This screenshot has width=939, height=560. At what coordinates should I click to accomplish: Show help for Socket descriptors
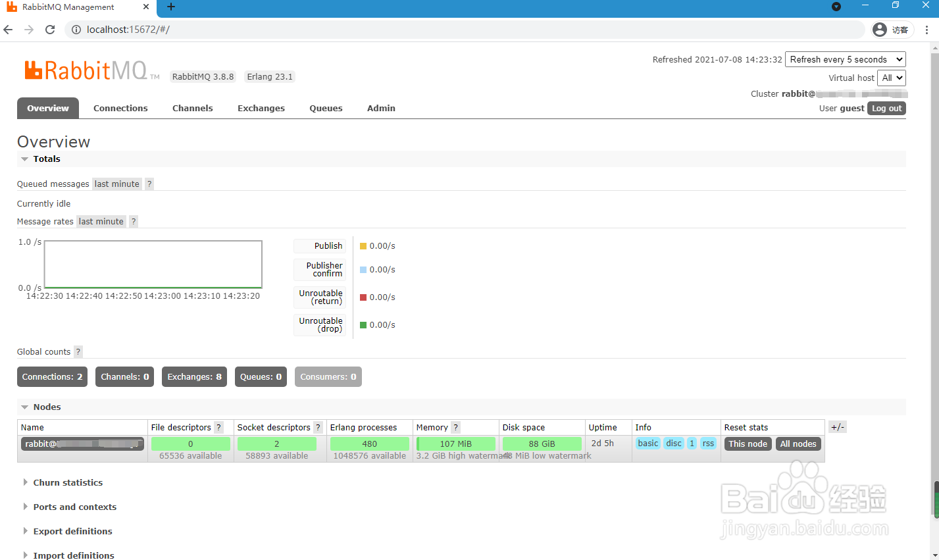(318, 428)
